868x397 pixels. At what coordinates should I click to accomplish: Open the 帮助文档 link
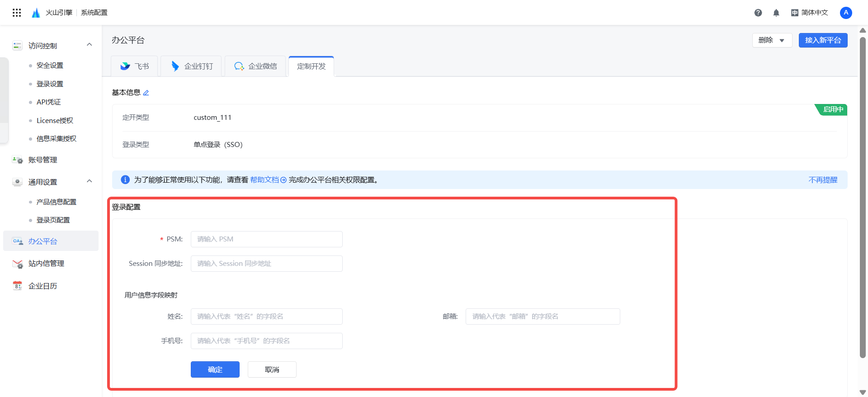[x=268, y=180]
